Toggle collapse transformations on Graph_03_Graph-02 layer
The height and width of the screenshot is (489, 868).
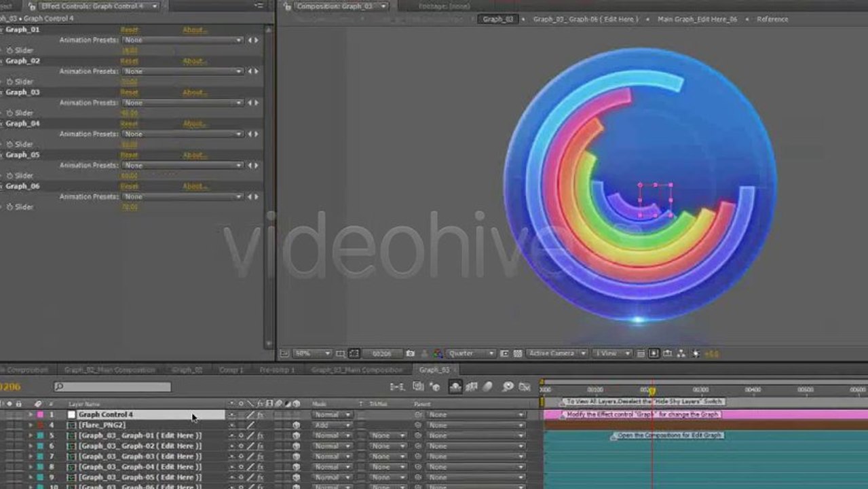tap(241, 446)
